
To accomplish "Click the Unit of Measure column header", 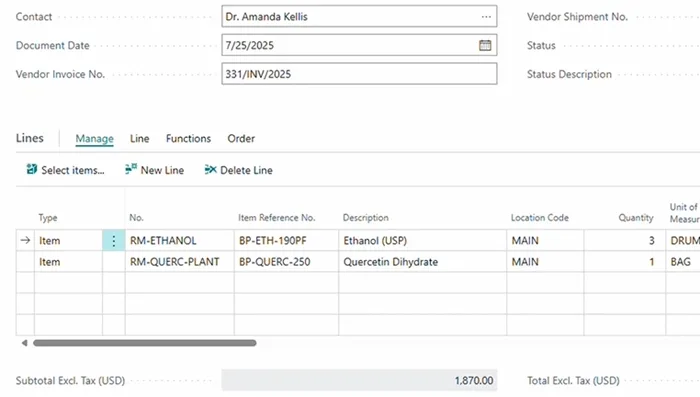I will [684, 213].
